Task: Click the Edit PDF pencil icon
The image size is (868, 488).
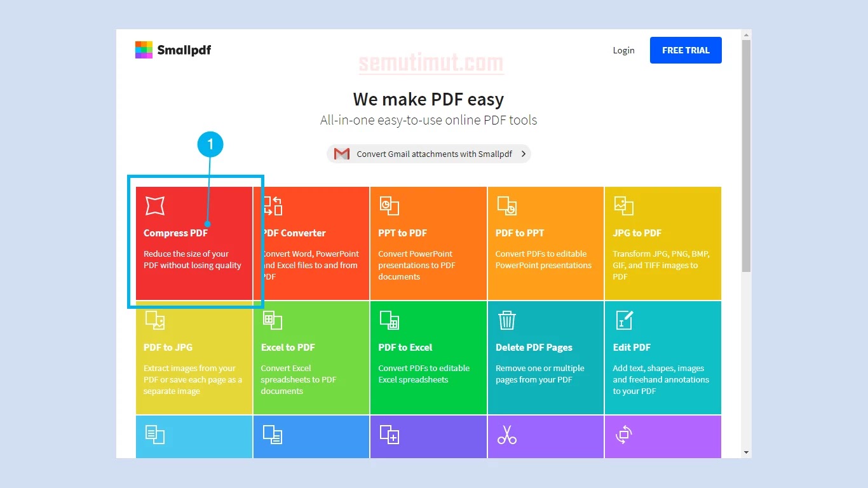Action: pos(624,320)
